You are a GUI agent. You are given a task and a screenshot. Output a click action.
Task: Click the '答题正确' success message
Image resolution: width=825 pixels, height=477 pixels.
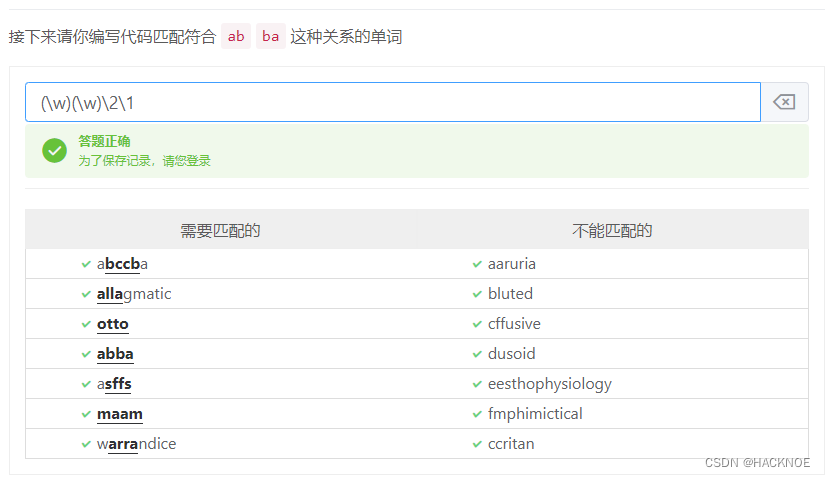coord(104,141)
